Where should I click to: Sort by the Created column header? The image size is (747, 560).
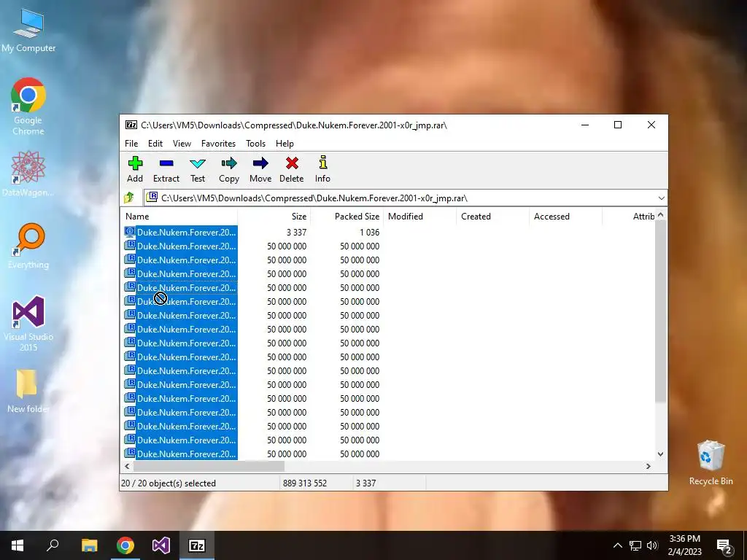coord(492,216)
